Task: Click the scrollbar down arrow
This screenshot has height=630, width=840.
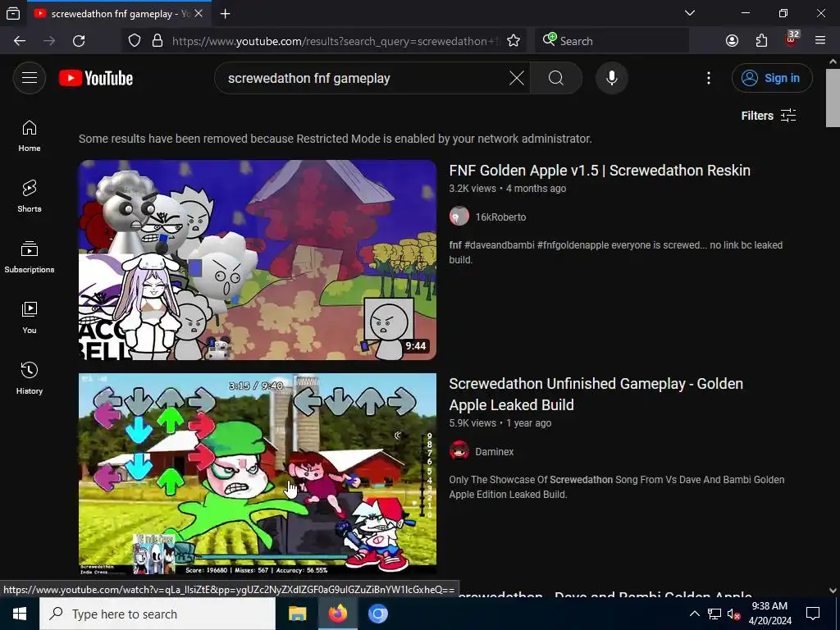Action: click(x=833, y=591)
